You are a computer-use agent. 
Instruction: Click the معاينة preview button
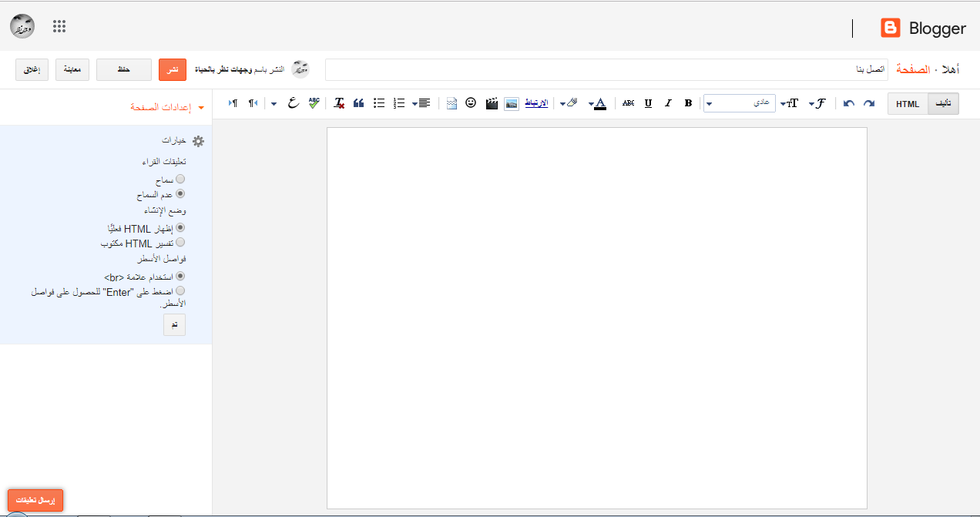(72, 69)
